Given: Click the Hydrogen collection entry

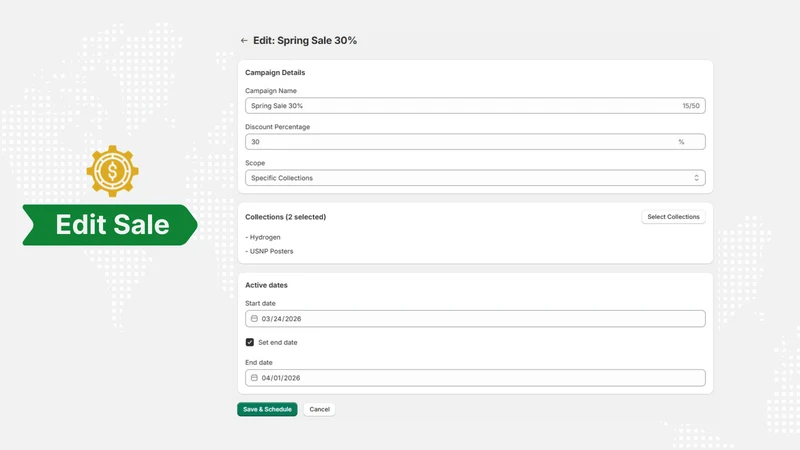Looking at the screenshot, I should coord(263,237).
